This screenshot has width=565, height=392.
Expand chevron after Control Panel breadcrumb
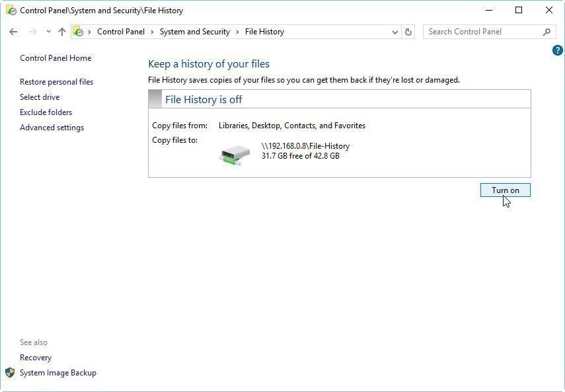(152, 32)
